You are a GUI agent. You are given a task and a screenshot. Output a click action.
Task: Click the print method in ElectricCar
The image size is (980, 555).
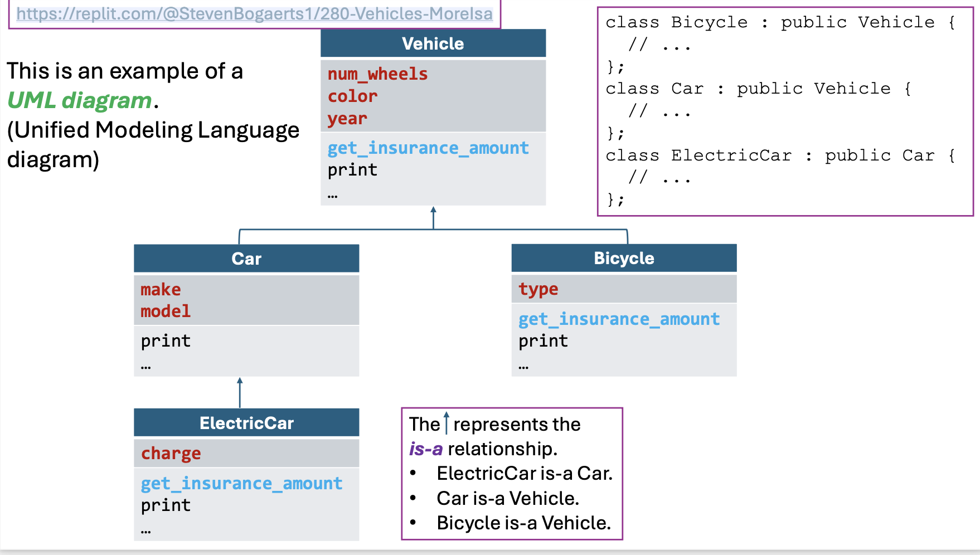[x=166, y=505]
